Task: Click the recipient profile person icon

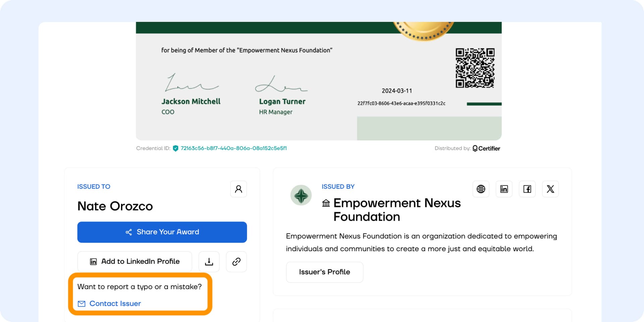Action: coord(238,189)
